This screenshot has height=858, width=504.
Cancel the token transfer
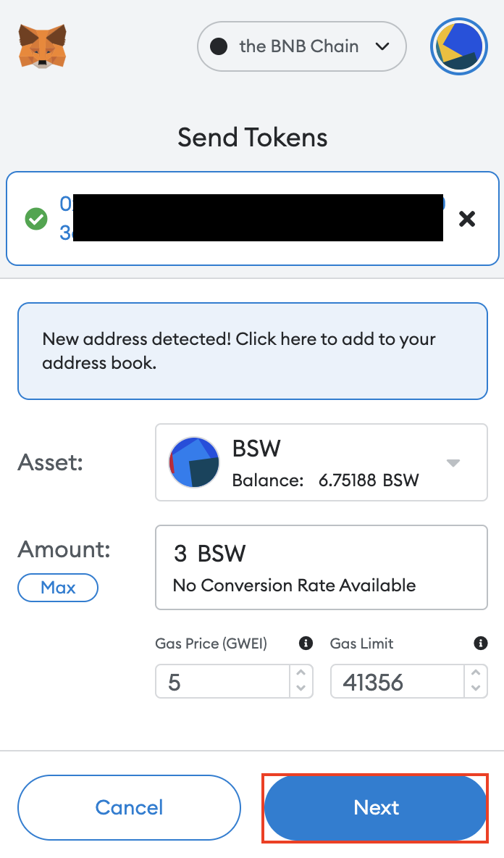click(x=129, y=808)
